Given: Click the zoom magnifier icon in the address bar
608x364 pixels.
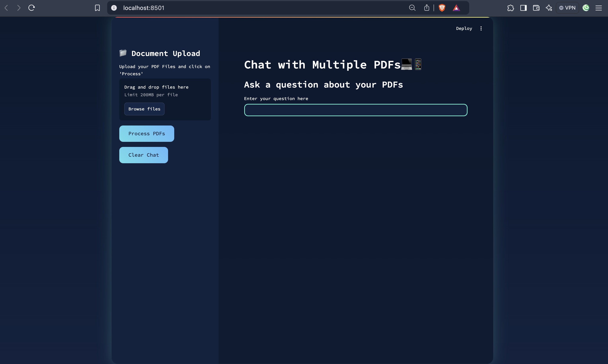Looking at the screenshot, I should click(x=412, y=8).
